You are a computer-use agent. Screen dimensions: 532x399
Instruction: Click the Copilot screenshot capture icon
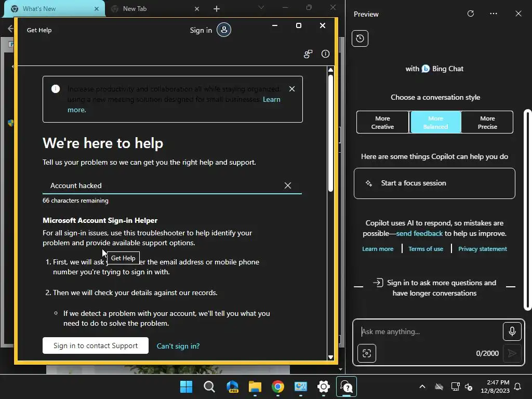tap(367, 353)
